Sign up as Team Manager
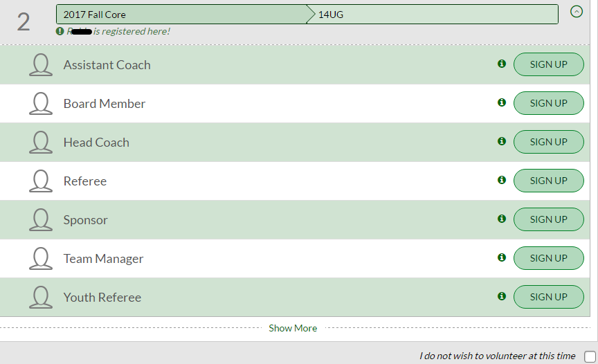The width and height of the screenshot is (598, 364). 548,258
